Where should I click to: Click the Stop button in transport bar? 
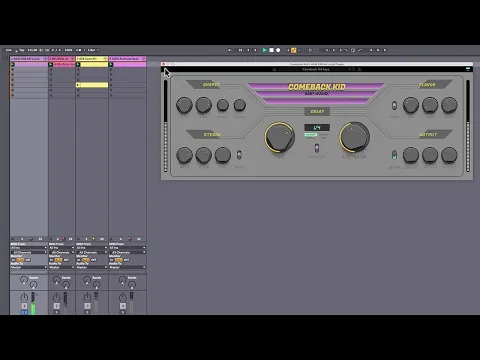pyautogui.click(x=271, y=50)
